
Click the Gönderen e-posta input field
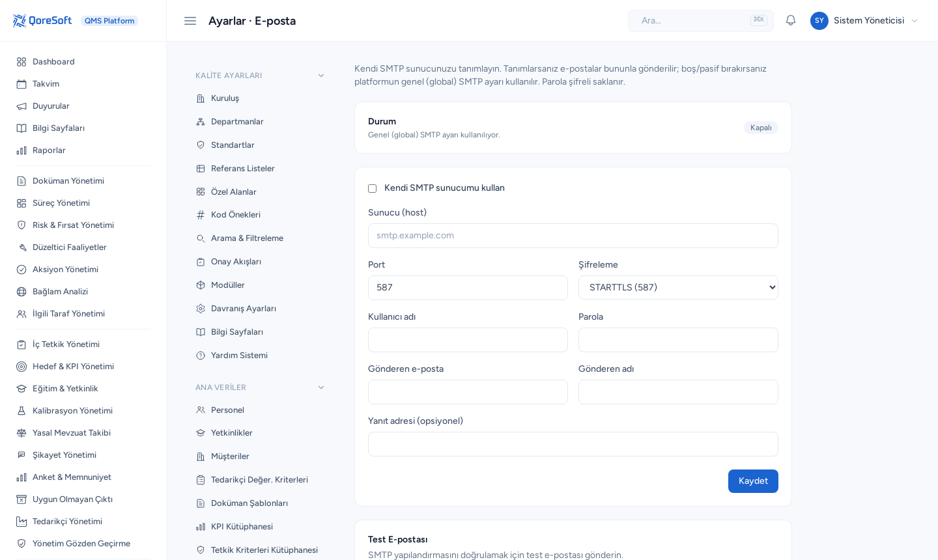click(x=468, y=392)
